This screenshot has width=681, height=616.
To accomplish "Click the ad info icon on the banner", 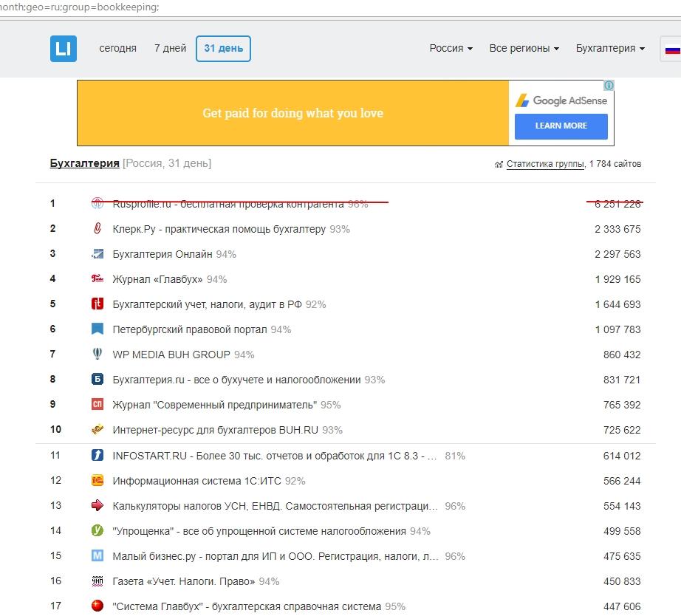I will 609,86.
